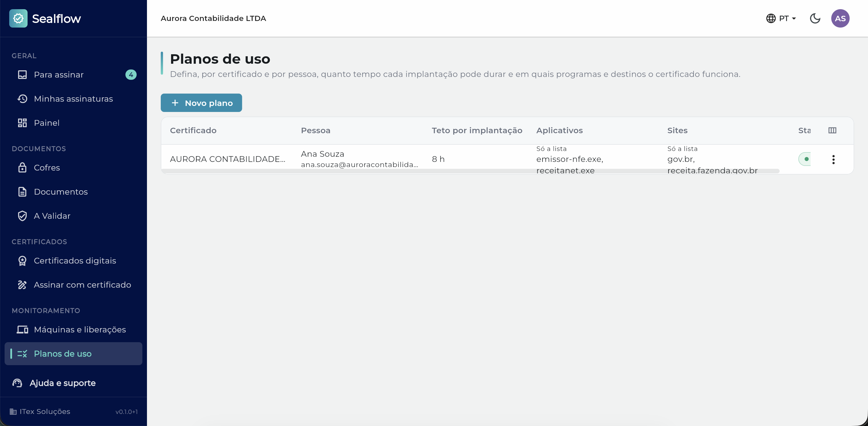
Task: Sort by Certificado column header
Action: point(193,130)
